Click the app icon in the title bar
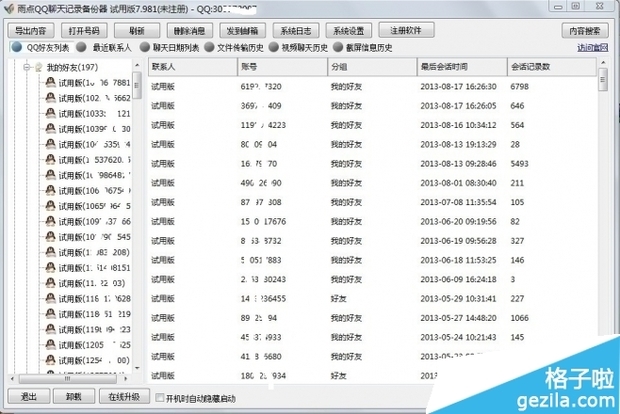This screenshot has height=414, width=620. click(8, 9)
